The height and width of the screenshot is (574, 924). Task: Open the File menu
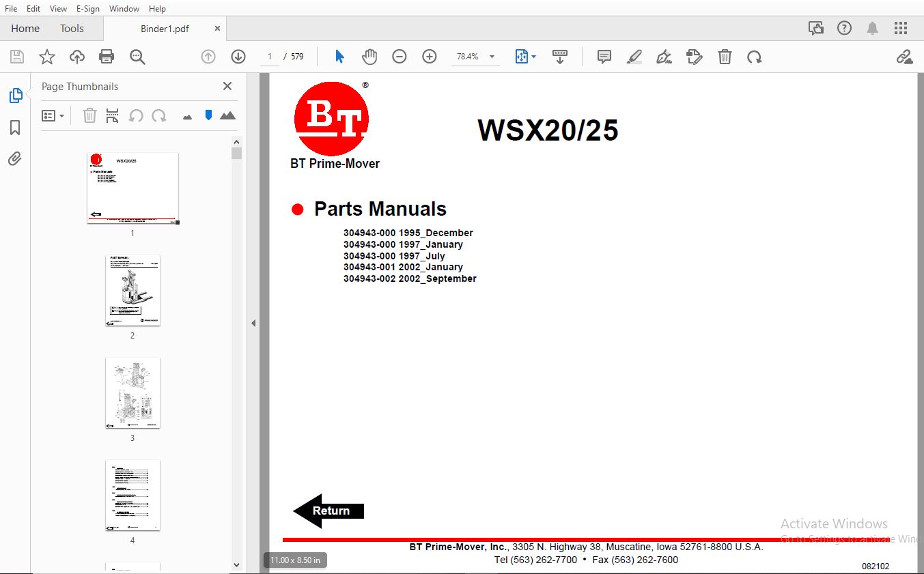(x=11, y=9)
